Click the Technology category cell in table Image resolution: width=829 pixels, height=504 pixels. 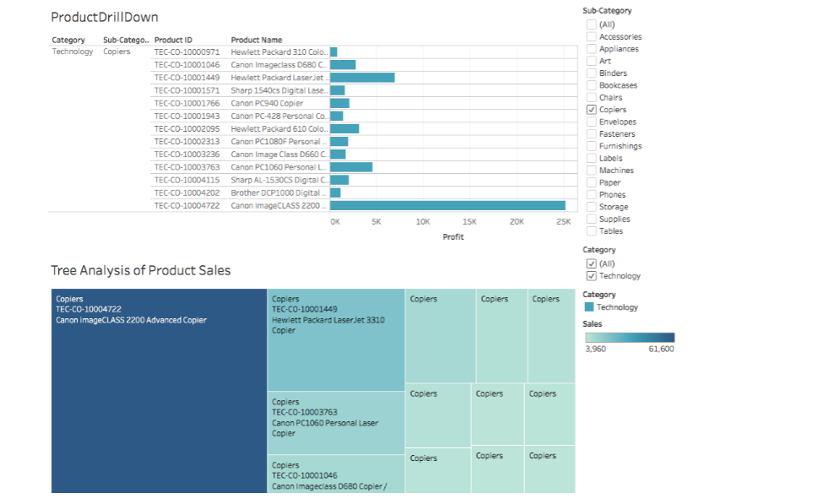[x=73, y=51]
